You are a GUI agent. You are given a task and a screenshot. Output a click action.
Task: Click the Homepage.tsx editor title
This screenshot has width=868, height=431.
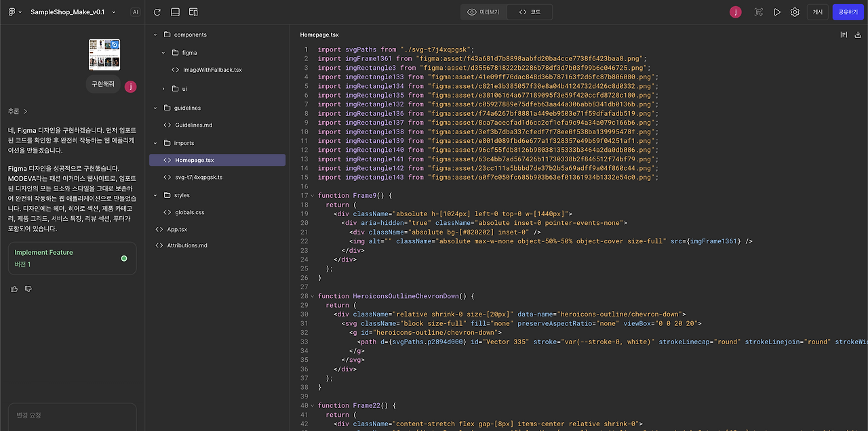319,35
